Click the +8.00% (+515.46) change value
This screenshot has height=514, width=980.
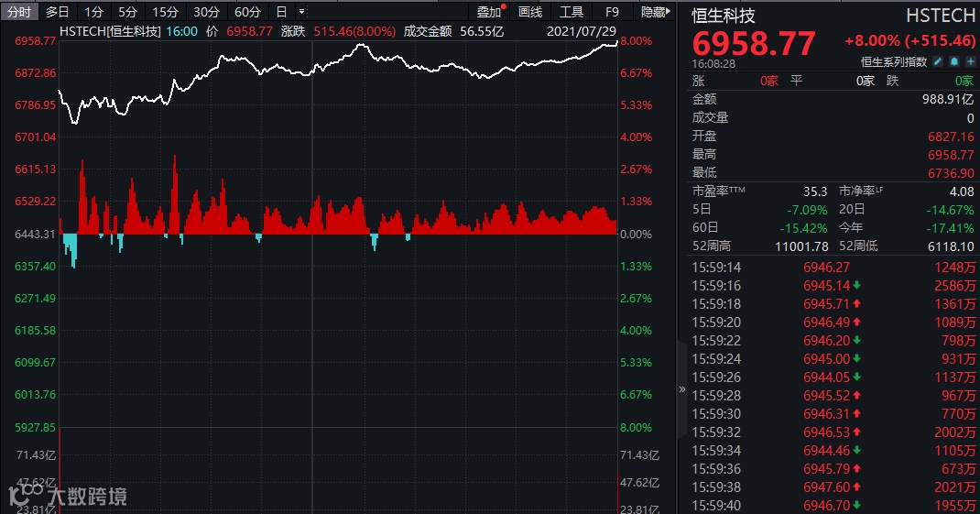pos(910,40)
